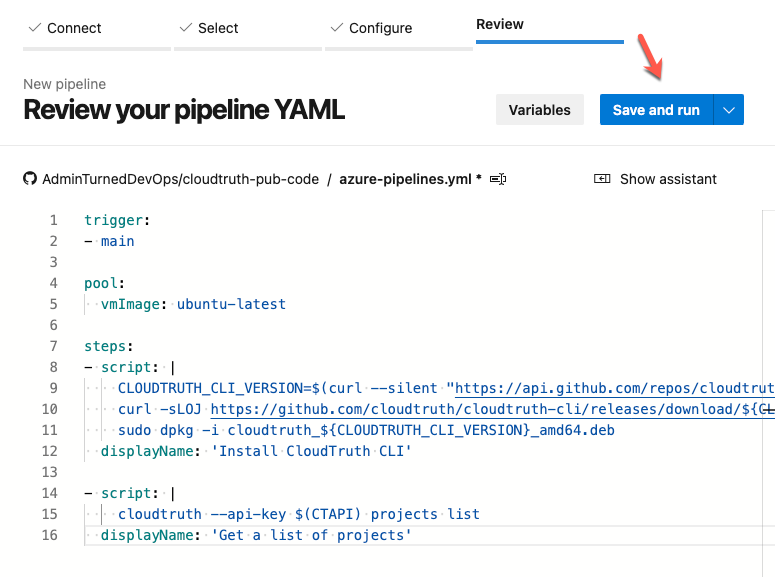Screen dimensions: 775x577
Task: Open the github.com releases URL on line 10
Action: pos(492,409)
